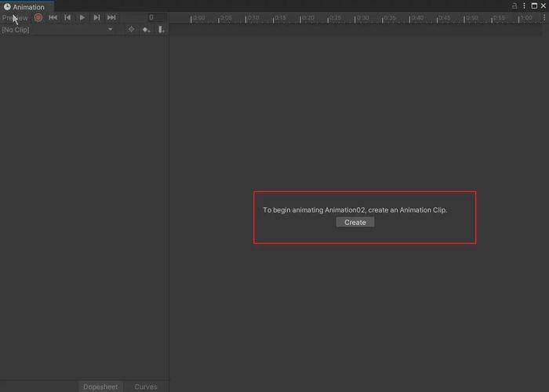Toggle the Preview mode button
549x392 pixels.
[x=15, y=17]
